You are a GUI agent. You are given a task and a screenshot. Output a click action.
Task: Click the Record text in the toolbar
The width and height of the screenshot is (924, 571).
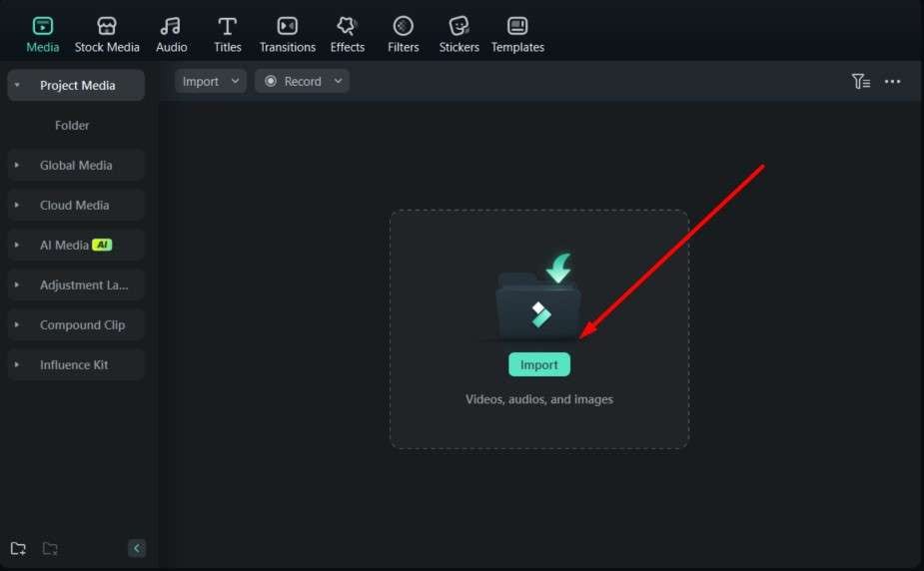pos(303,81)
